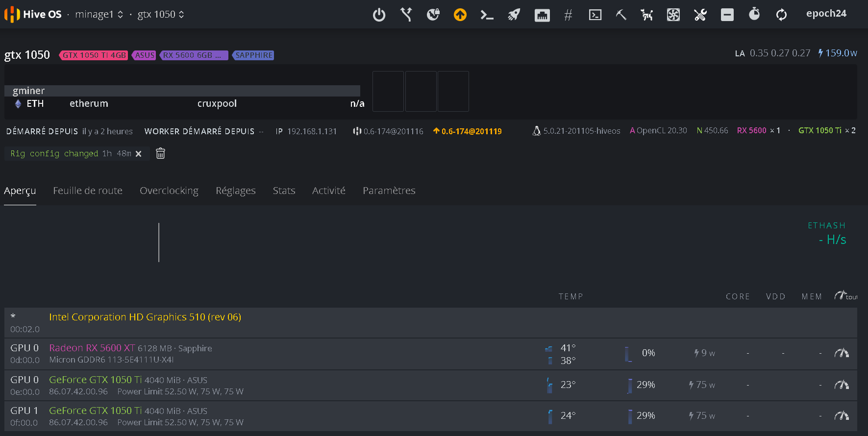The height and width of the screenshot is (436, 868).
Task: Open the gtx 1050 worker dropdown
Action: coord(161,14)
